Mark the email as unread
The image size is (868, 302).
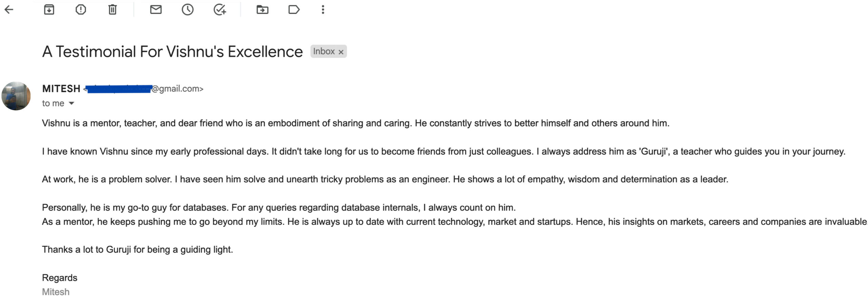(x=156, y=9)
